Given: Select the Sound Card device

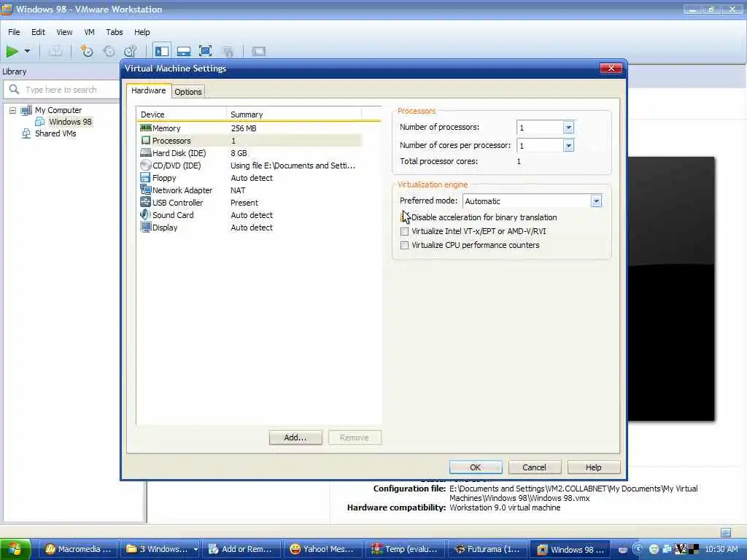Looking at the screenshot, I should click(251, 215).
